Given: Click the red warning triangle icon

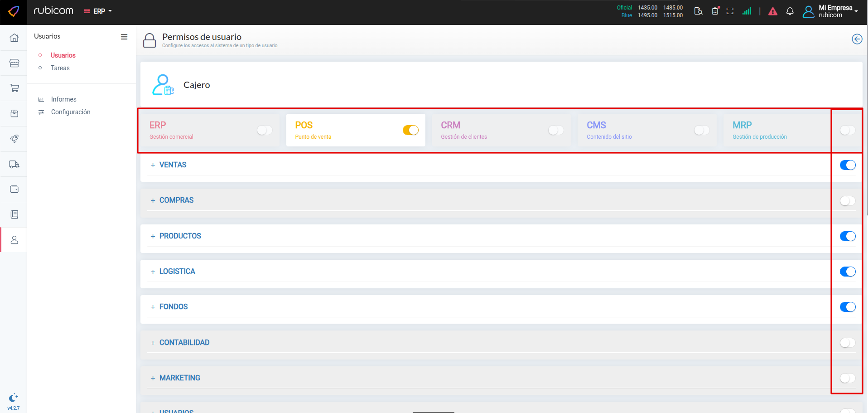Looking at the screenshot, I should click(x=773, y=11).
